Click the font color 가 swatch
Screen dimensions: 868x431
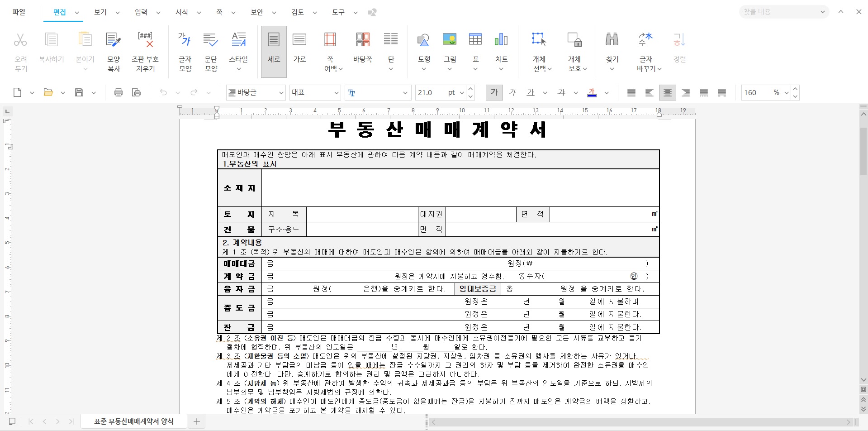(x=592, y=92)
